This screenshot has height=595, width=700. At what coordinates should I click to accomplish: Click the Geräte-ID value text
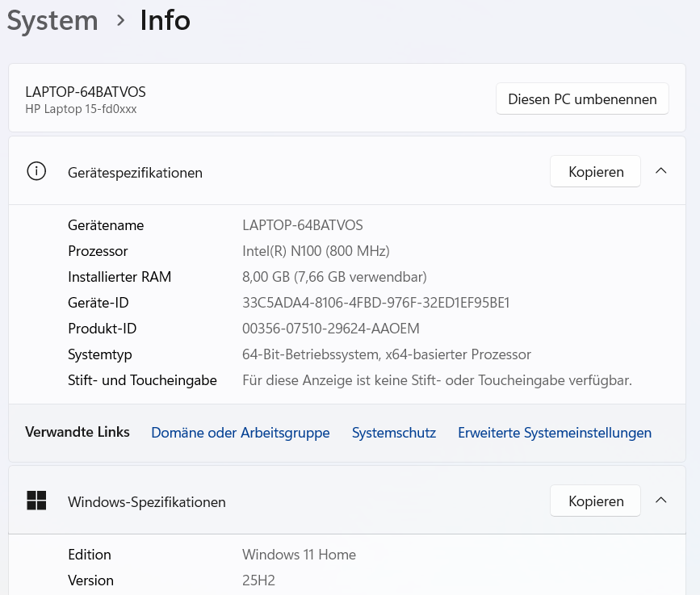(x=375, y=303)
